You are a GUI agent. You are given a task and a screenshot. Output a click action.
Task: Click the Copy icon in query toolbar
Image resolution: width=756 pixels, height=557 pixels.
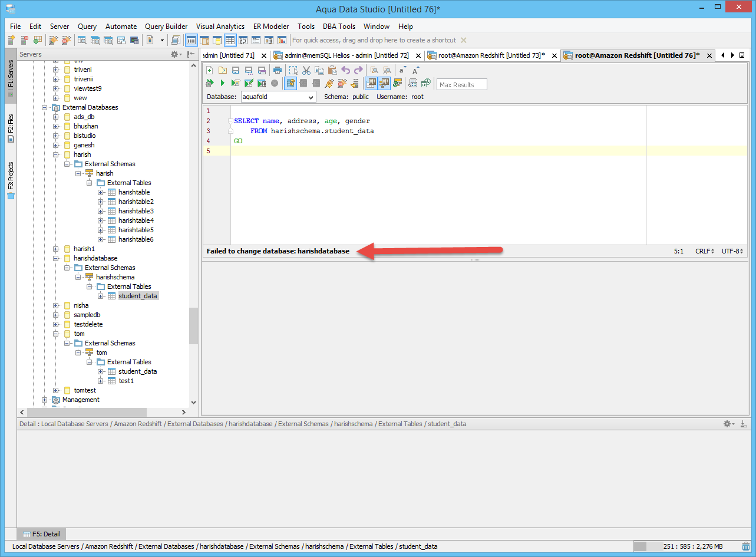[319, 70]
